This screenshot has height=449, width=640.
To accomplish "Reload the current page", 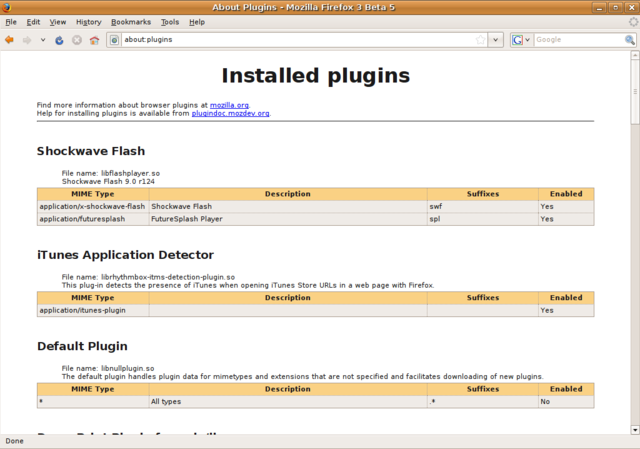I will click(x=60, y=40).
